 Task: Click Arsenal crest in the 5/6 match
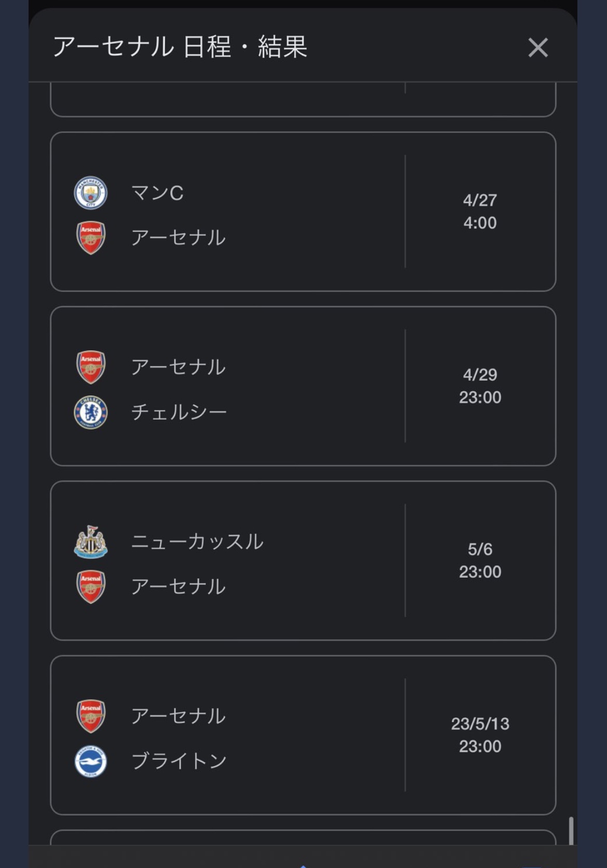click(91, 587)
